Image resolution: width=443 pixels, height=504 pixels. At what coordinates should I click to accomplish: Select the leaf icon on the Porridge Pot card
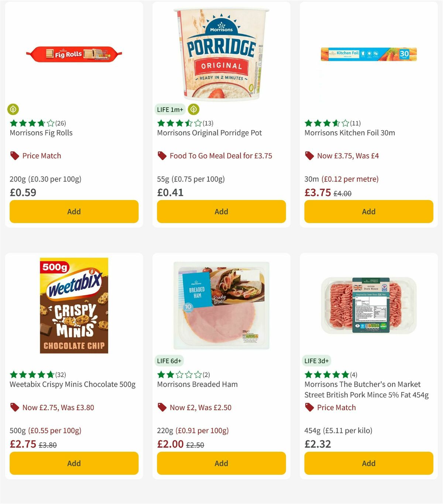pos(193,109)
